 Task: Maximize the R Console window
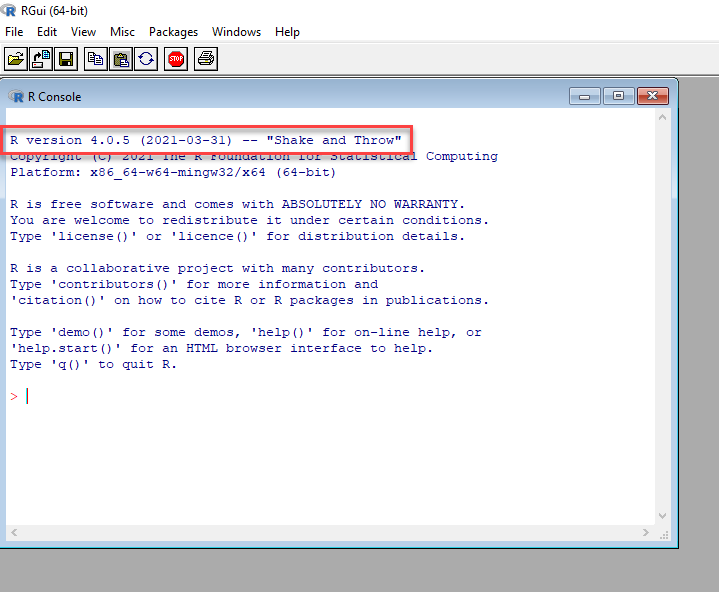(619, 96)
